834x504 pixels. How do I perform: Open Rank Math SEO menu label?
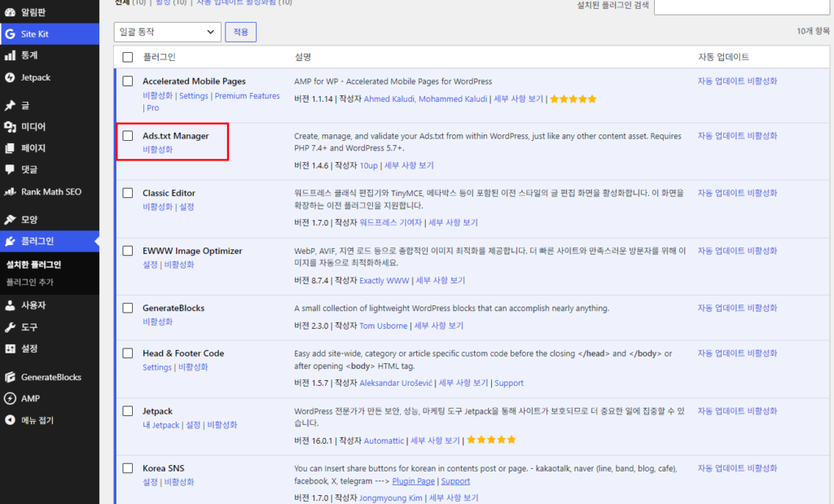[x=51, y=192]
